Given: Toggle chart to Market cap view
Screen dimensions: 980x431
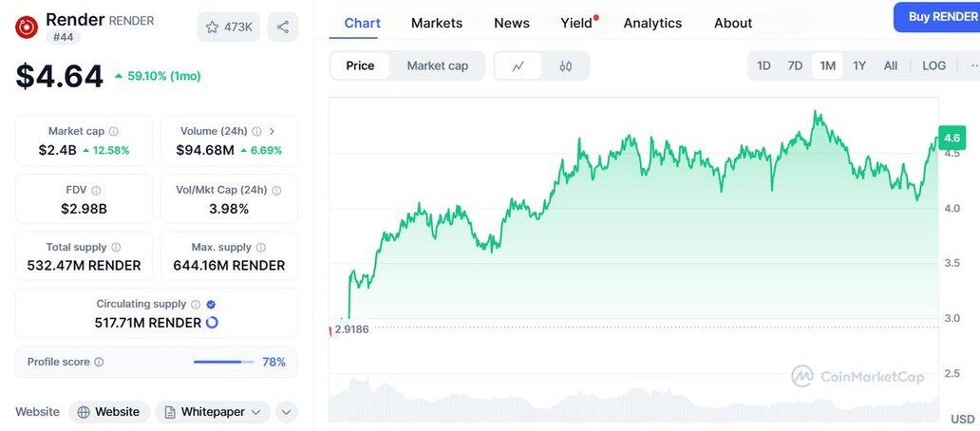Looking at the screenshot, I should click(x=437, y=66).
